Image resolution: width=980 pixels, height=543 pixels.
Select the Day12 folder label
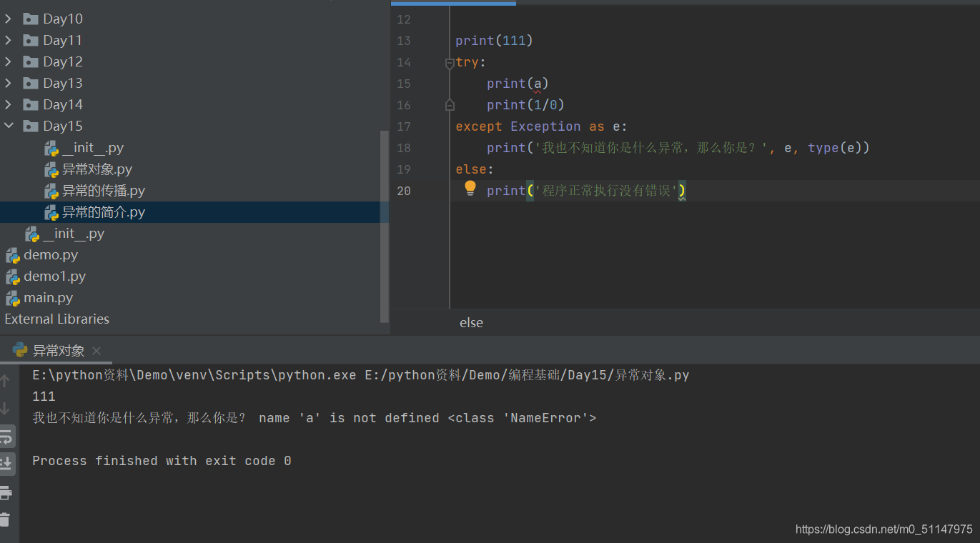tap(63, 62)
